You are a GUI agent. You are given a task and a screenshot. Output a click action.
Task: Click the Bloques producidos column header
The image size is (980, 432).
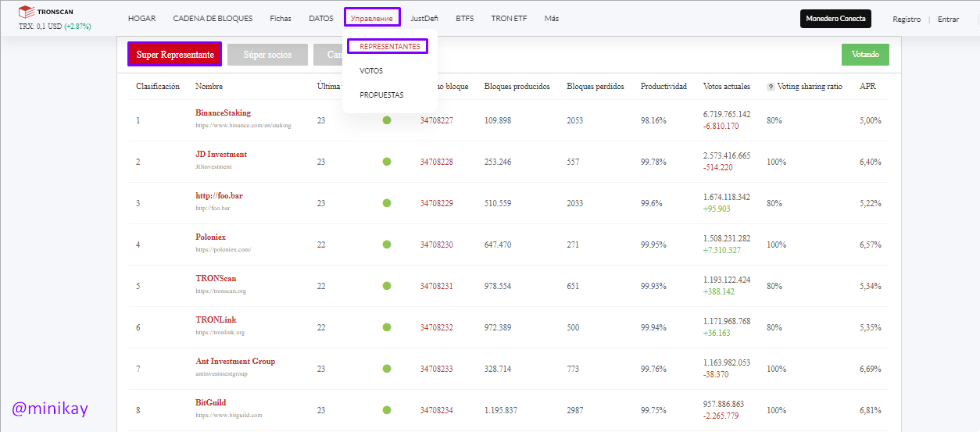click(517, 87)
